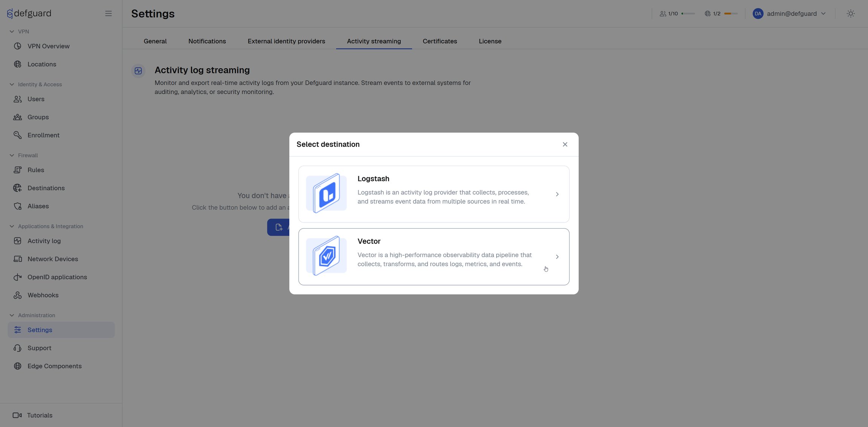Click the Aliases shield icon
Image resolution: width=868 pixels, height=427 pixels.
click(x=17, y=206)
